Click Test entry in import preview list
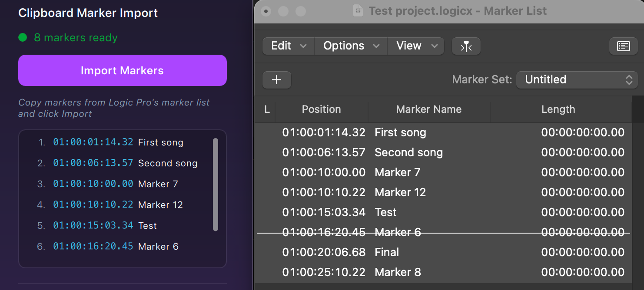The image size is (644, 290). click(x=147, y=226)
